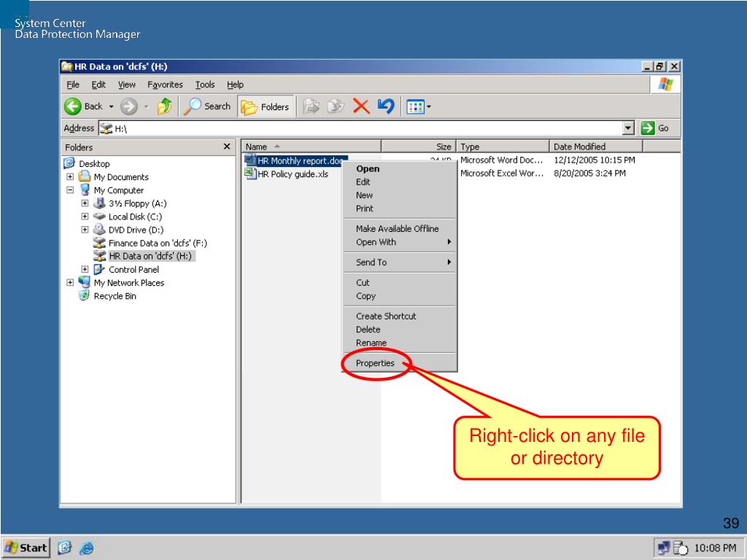
Task: Open the File menu
Action: coord(73,85)
